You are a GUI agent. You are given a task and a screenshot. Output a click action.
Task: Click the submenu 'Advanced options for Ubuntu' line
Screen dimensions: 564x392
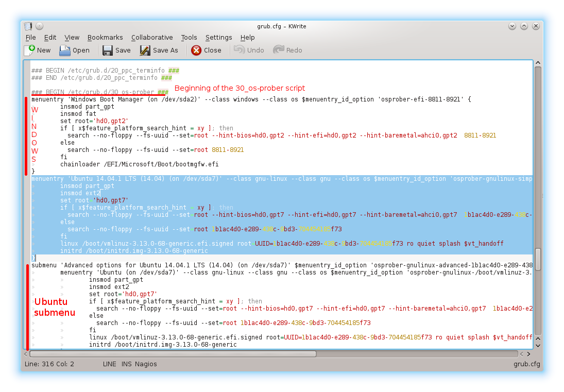[282, 265]
